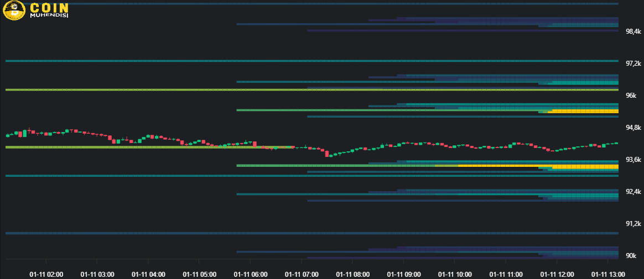Click the 01-11 06:00 time axis label

[x=251, y=274]
